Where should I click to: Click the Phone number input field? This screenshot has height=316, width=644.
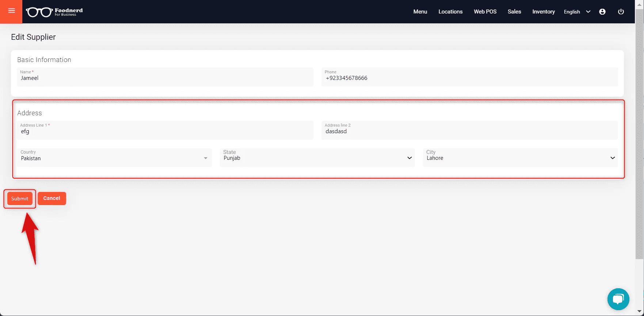pos(470,77)
